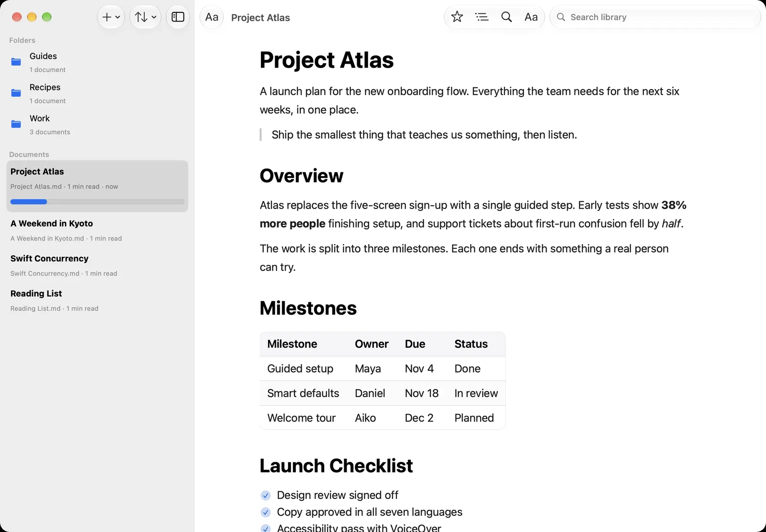Click the 'Milestones' heading

pyautogui.click(x=308, y=308)
